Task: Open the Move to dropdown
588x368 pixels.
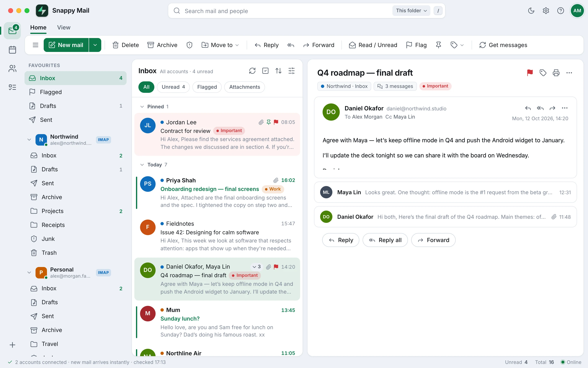Action: pos(220,45)
